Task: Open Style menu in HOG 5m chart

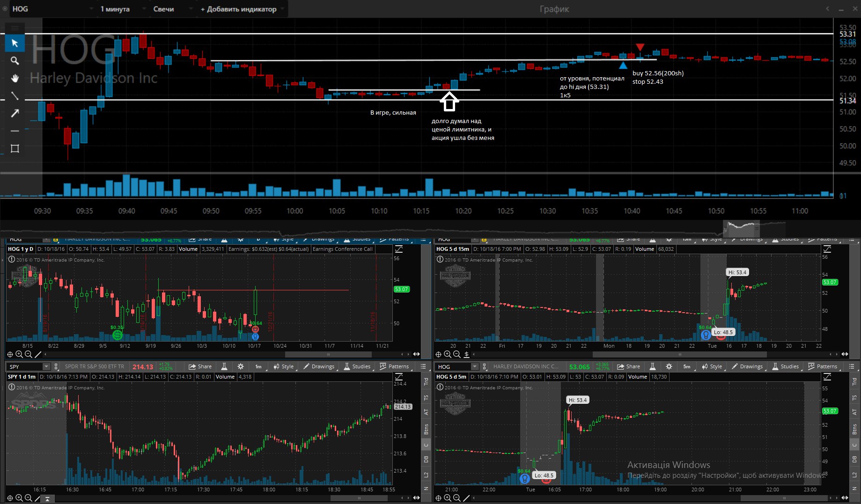Action: (712, 366)
